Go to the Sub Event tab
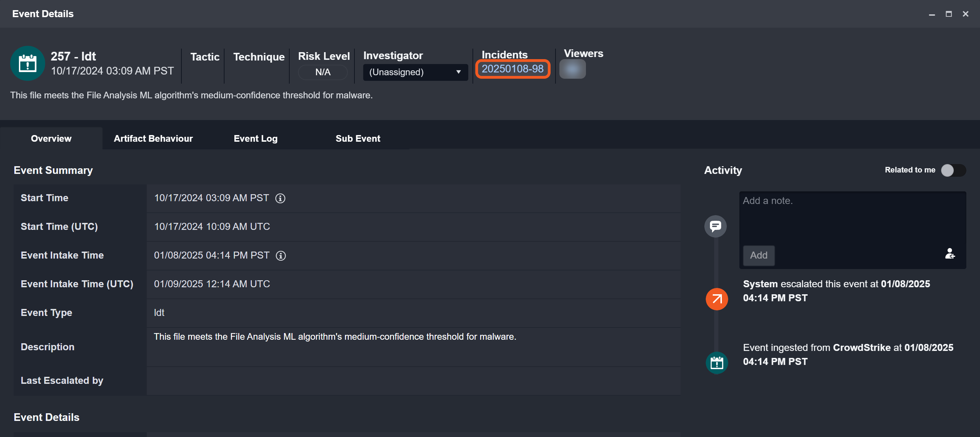This screenshot has height=437, width=980. (358, 139)
